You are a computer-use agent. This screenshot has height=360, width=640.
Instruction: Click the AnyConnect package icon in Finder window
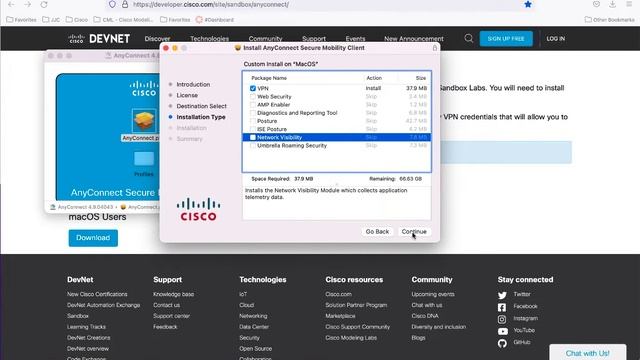(144, 121)
